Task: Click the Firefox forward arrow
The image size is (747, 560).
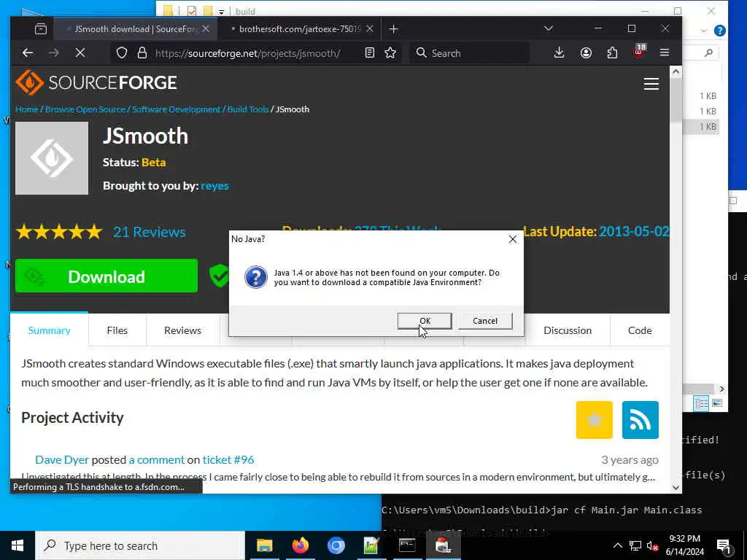Action: point(54,52)
